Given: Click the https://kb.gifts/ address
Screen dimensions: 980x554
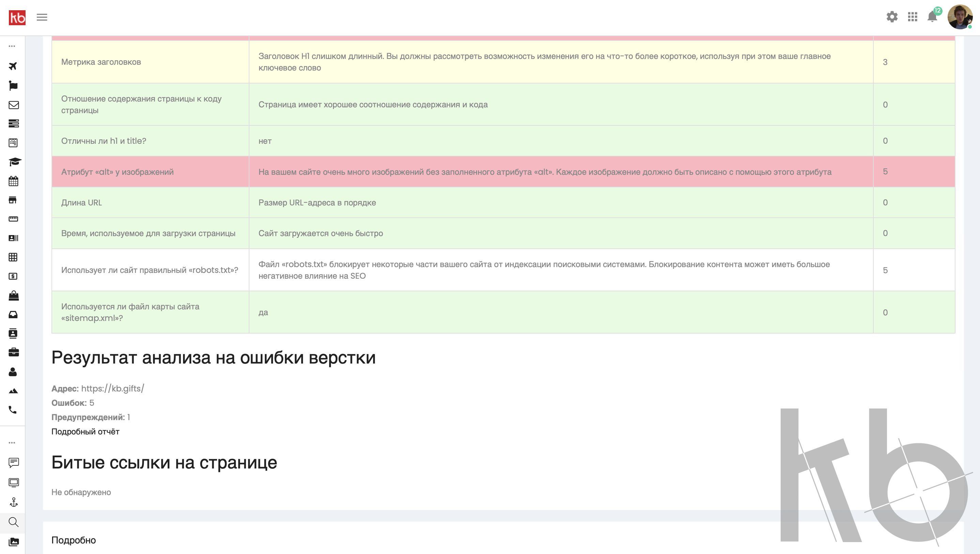Looking at the screenshot, I should (112, 388).
